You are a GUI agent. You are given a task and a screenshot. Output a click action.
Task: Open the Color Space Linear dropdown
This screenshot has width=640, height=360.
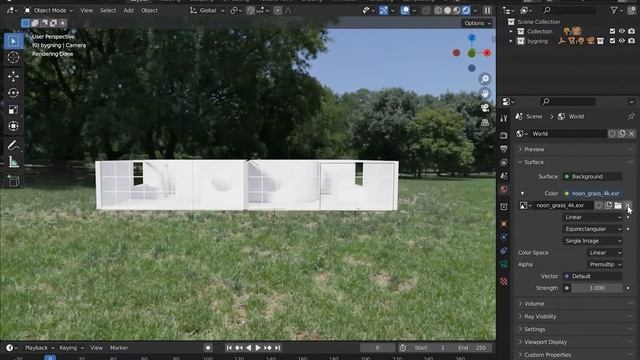pyautogui.click(x=605, y=253)
